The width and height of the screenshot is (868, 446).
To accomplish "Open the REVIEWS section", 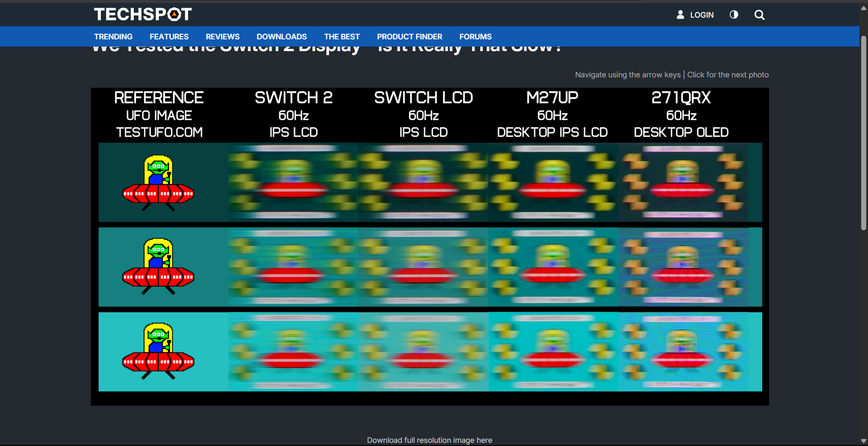I will (x=222, y=37).
